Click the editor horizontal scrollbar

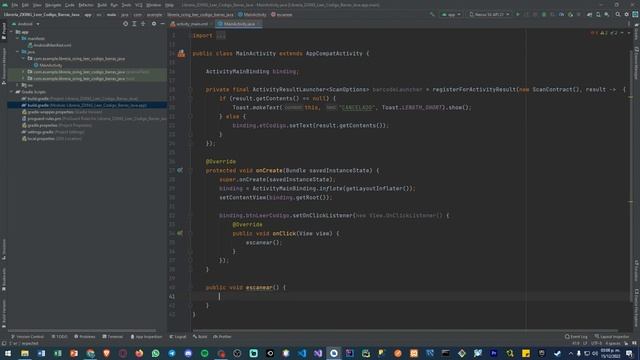point(404,331)
